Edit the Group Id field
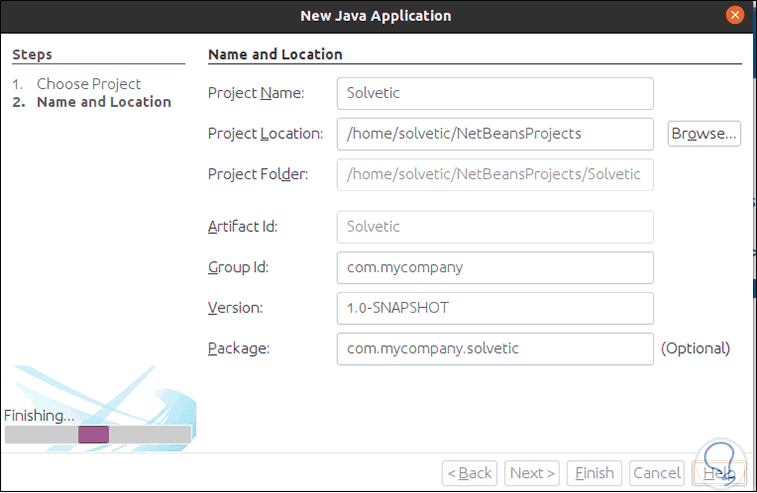The width and height of the screenshot is (757, 493). click(495, 268)
